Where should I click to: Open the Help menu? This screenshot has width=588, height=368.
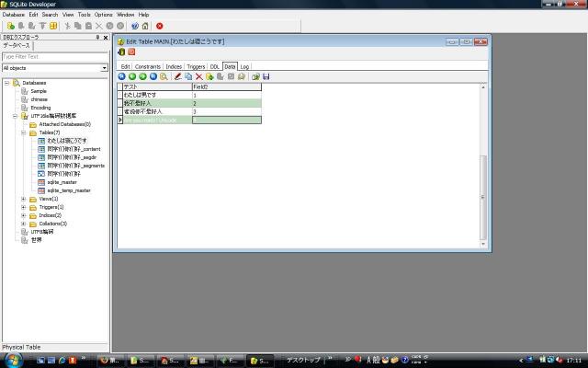pos(143,15)
